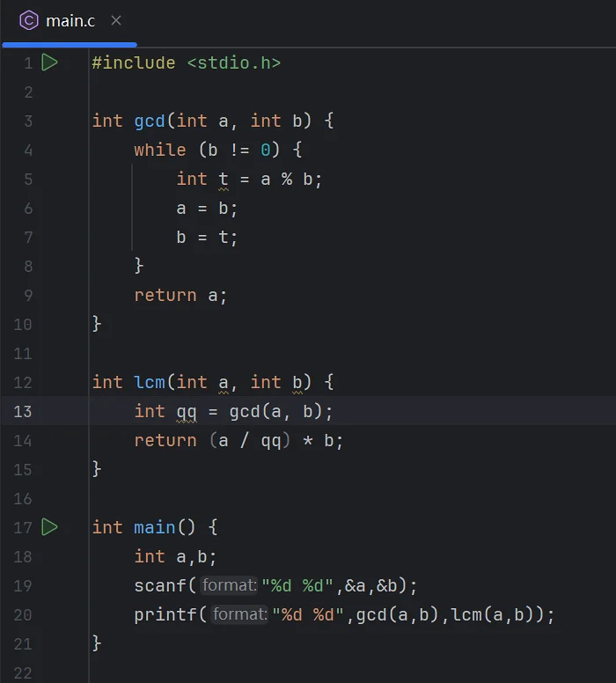
Task: Select the main.c tab
Action: (70, 21)
